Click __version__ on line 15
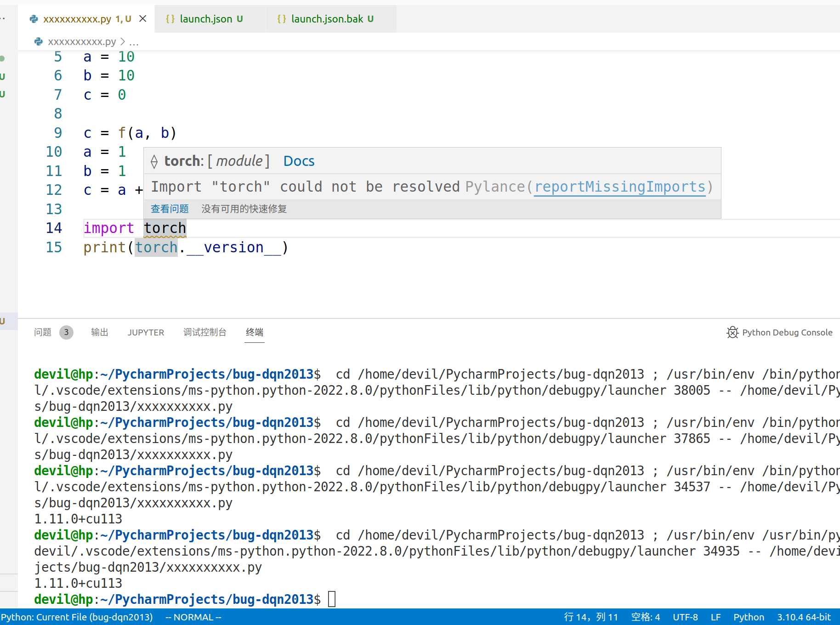This screenshot has width=840, height=625. (233, 247)
